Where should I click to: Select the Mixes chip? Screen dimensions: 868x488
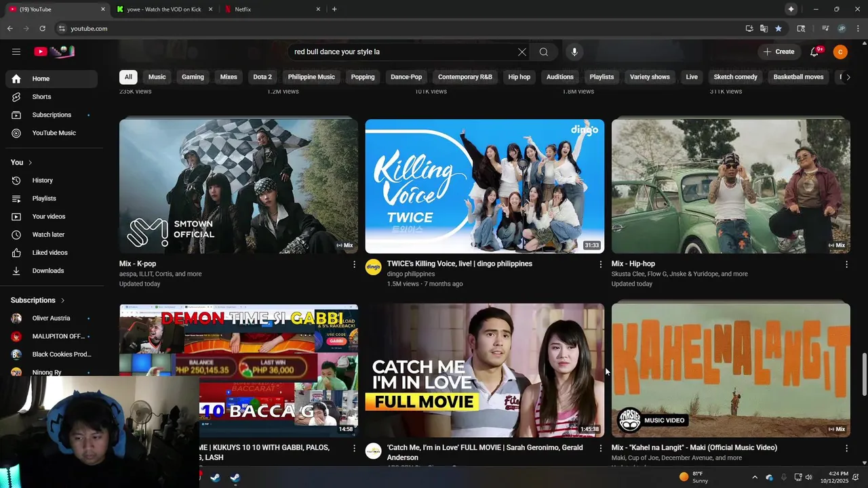229,77
